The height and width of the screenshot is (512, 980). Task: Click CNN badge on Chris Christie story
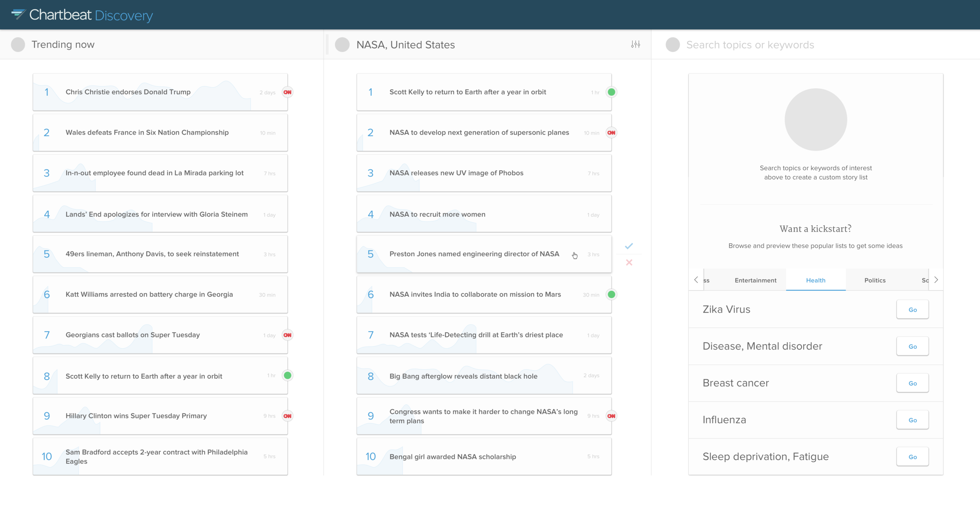point(287,92)
